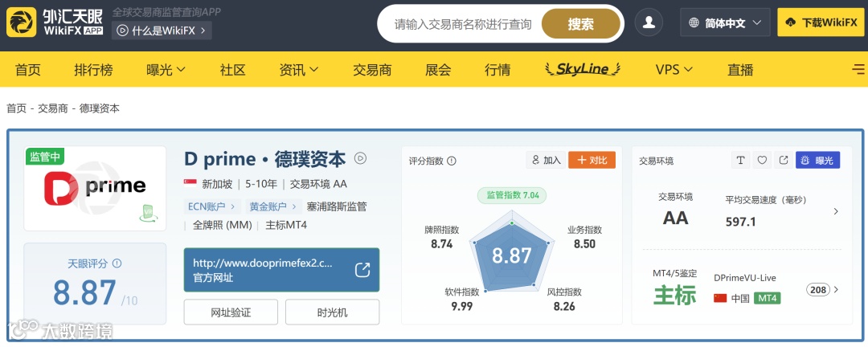Expand the MT4/5鉴定 row arrow
The height and width of the screenshot is (347, 868).
836,289
